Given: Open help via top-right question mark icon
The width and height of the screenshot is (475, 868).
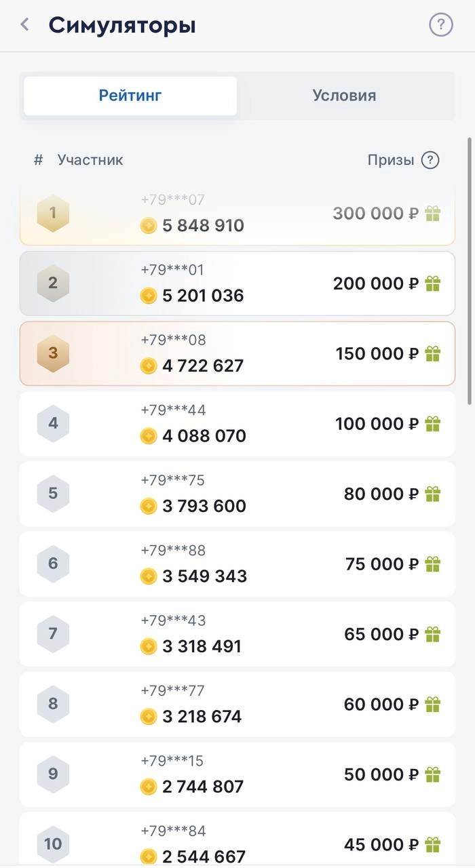Looking at the screenshot, I should coord(441,25).
